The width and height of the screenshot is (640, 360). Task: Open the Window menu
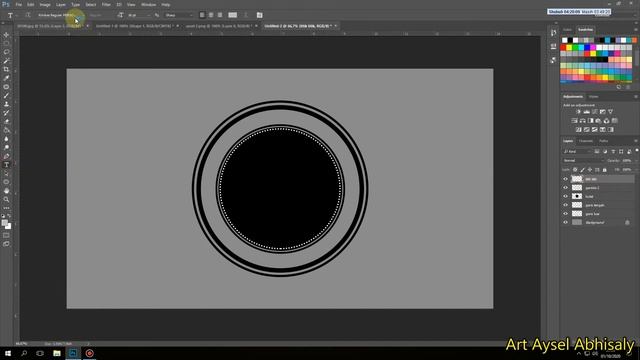pyautogui.click(x=148, y=4)
